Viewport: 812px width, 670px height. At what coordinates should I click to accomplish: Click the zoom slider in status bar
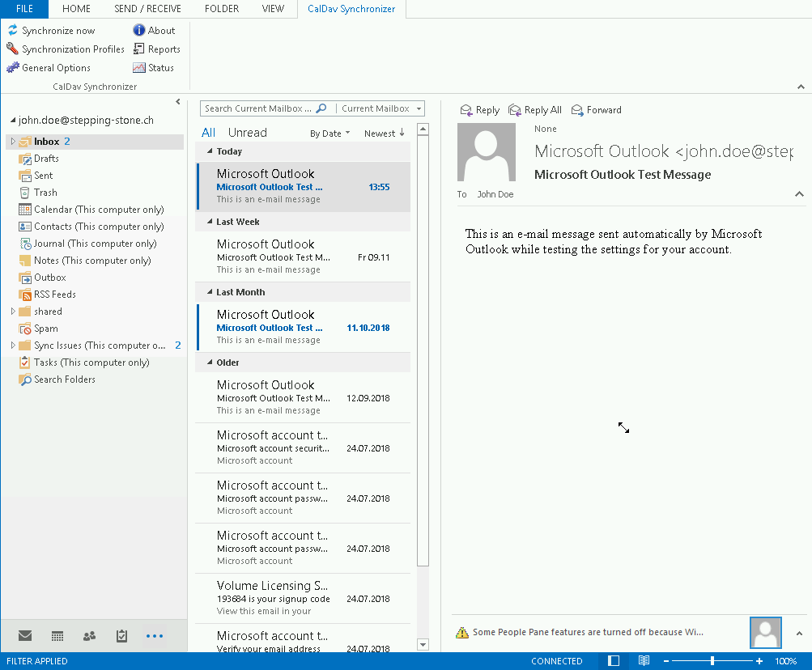coord(712,661)
